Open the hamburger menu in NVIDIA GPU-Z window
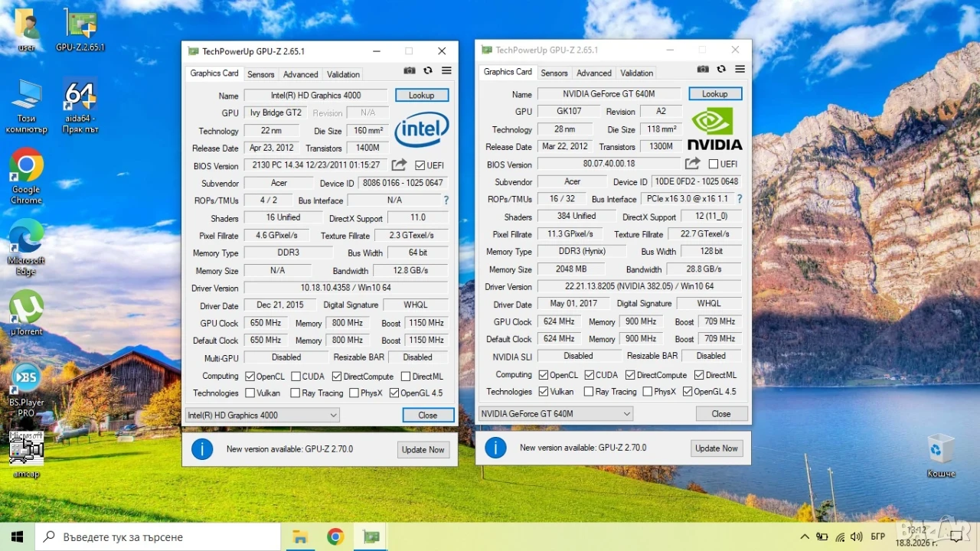This screenshot has height=551, width=980. click(x=740, y=70)
